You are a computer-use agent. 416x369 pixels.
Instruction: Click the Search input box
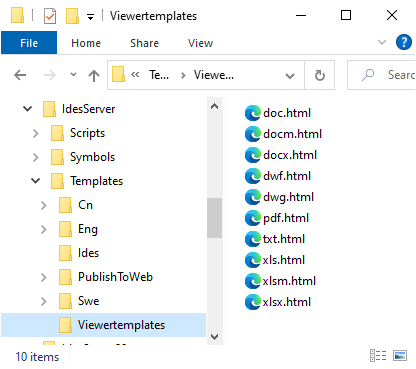pyautogui.click(x=381, y=75)
